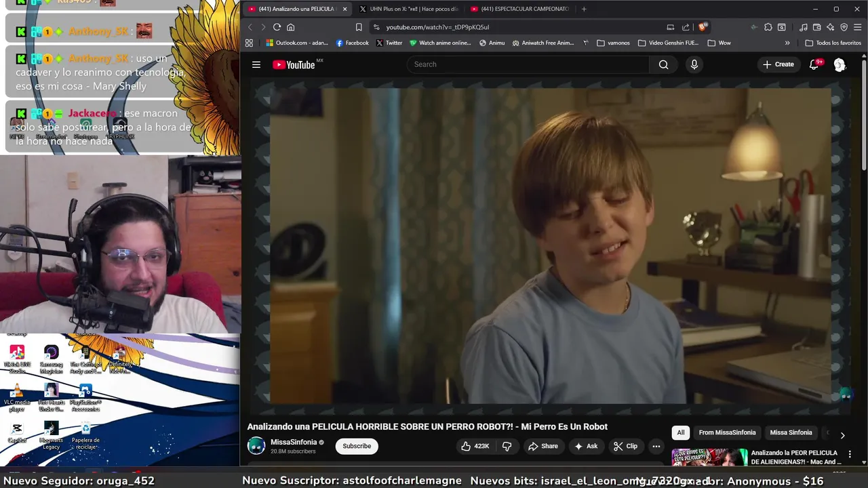The image size is (868, 488).
Task: Bookmark this page icon
Action: (x=359, y=27)
